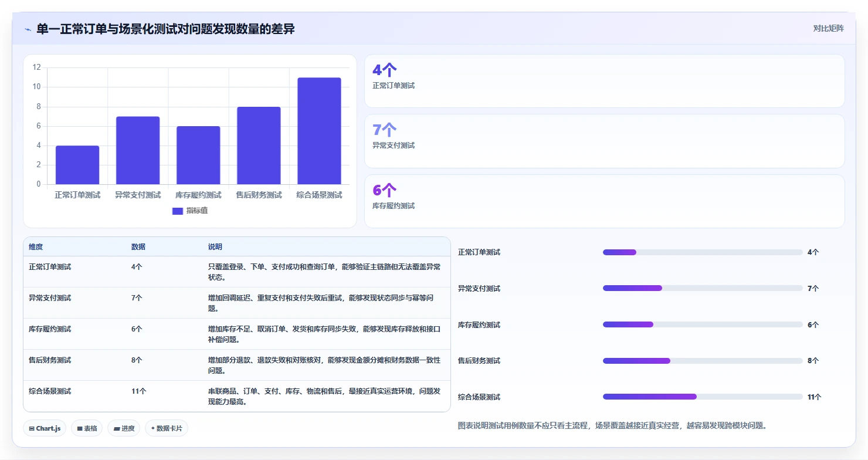Click description starting 增加部分退款

(x=324, y=366)
